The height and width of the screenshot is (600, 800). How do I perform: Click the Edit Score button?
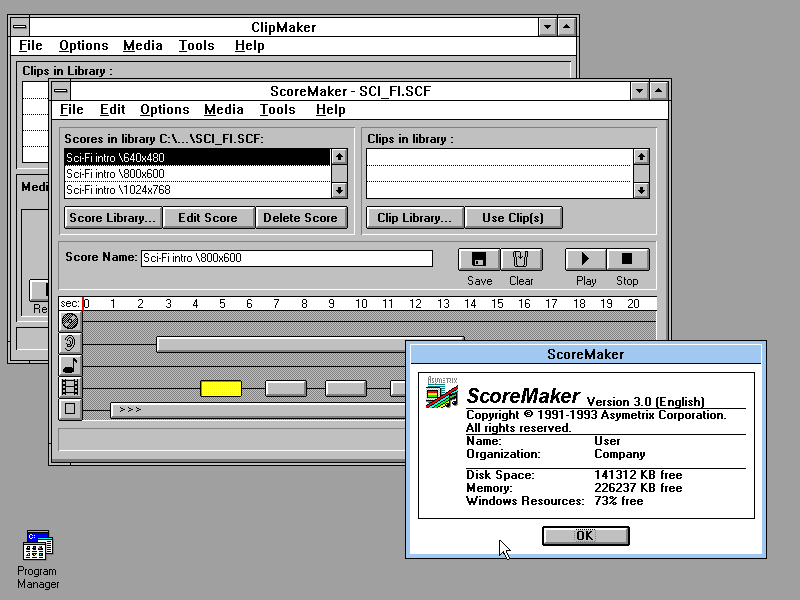[208, 218]
